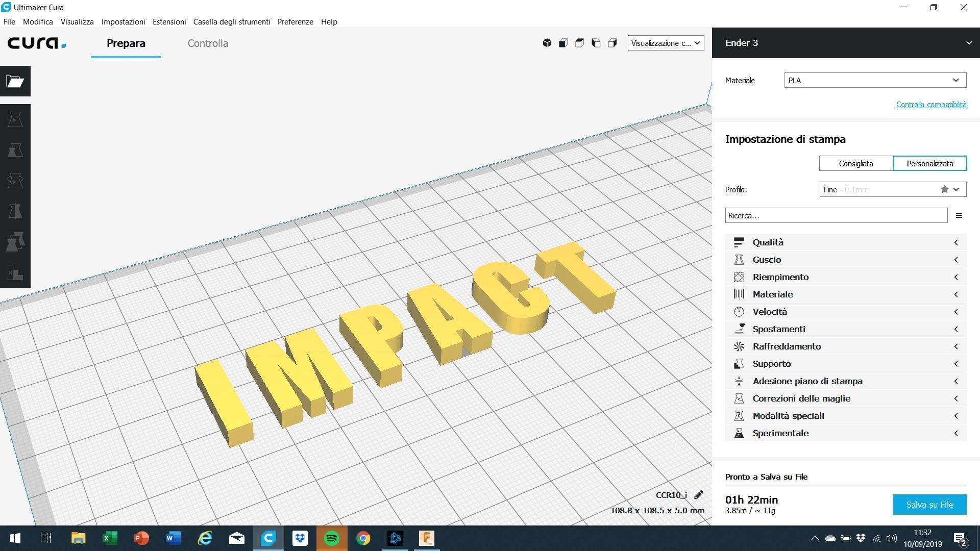Click the CCR10_i job name
This screenshot has height=551, width=980.
point(671,495)
